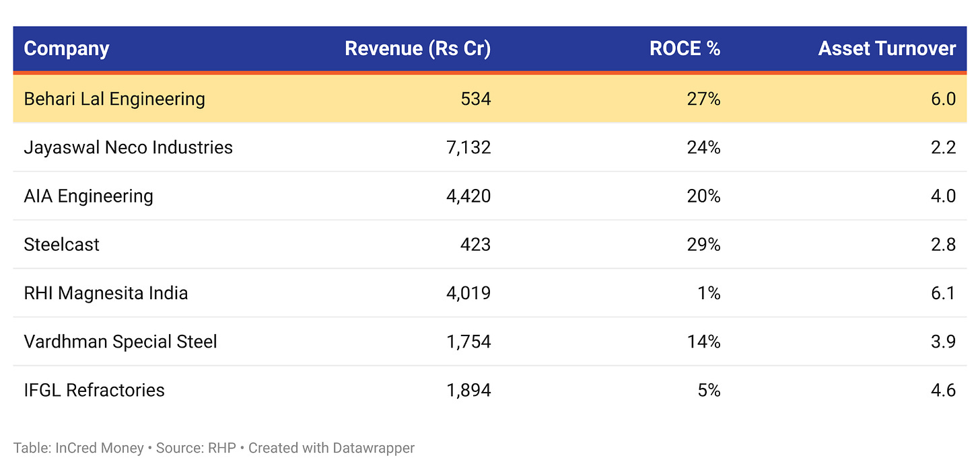Click asset turnover value 4.6
Screen dimensions: 980x470
point(943,390)
